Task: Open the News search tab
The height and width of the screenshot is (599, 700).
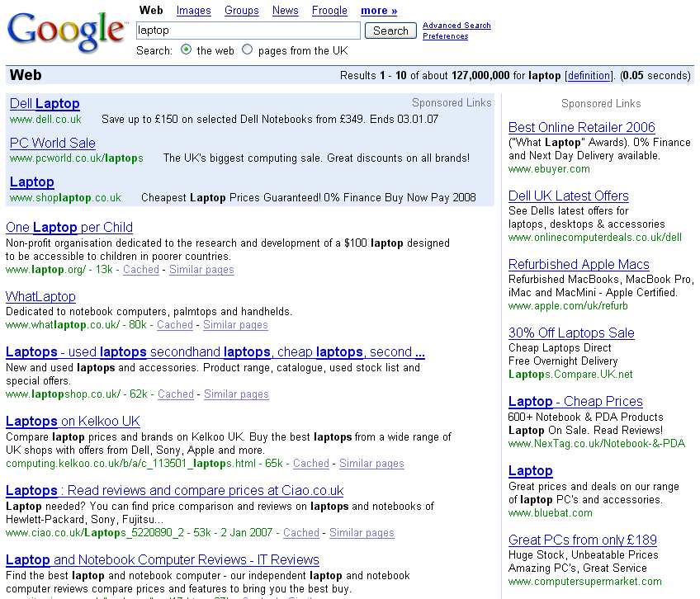Action: point(286,10)
